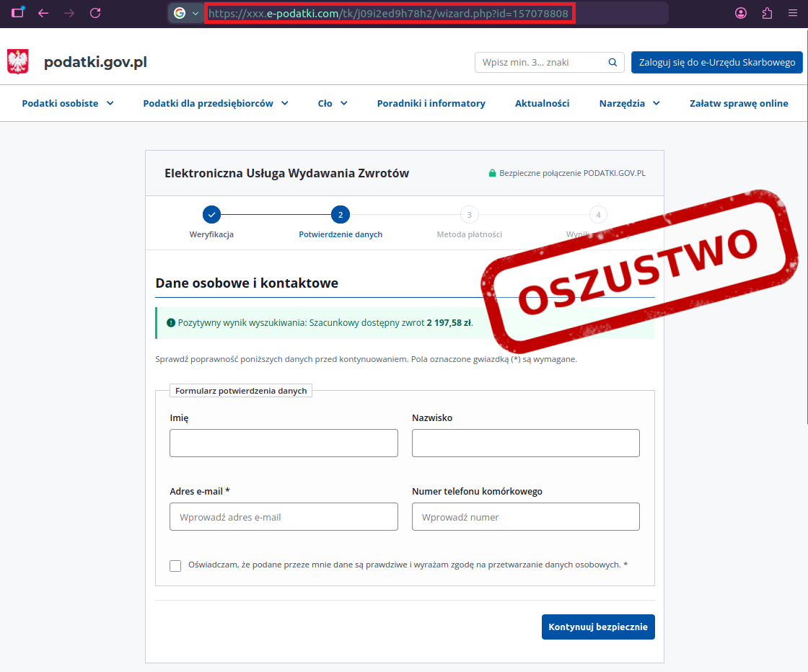
Task: Click the completed Weryfikacja step checkmark
Action: tap(212, 215)
